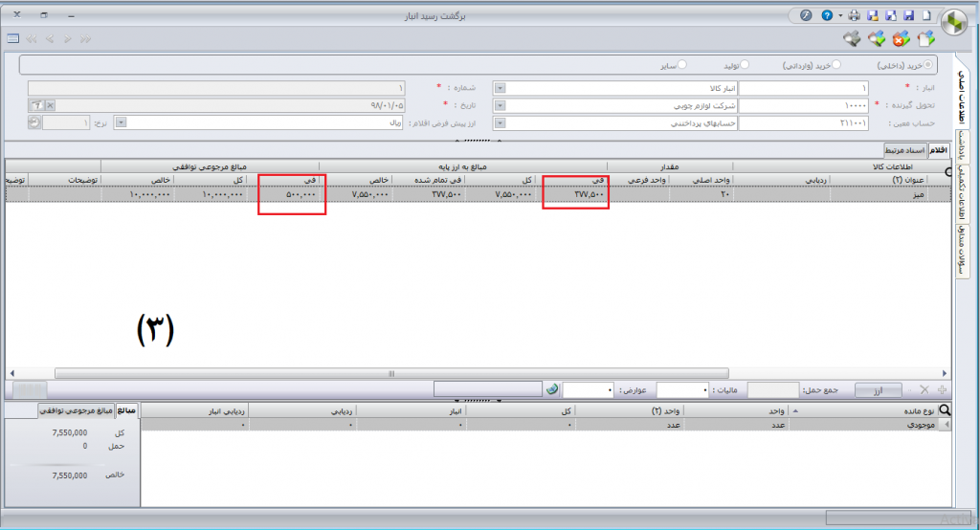Expand the حسابهای پرداختنی dropdown
Viewport: 980px width, 530px height.
coord(500,123)
